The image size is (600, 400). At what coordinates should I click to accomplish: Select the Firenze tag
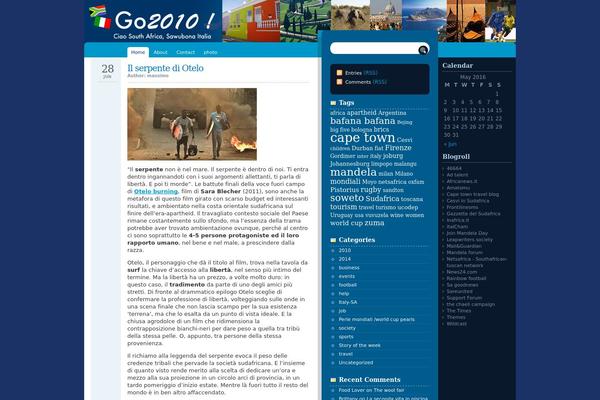tap(398, 148)
